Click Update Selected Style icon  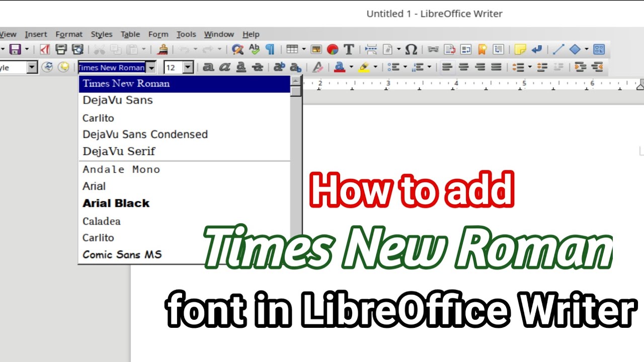[47, 67]
